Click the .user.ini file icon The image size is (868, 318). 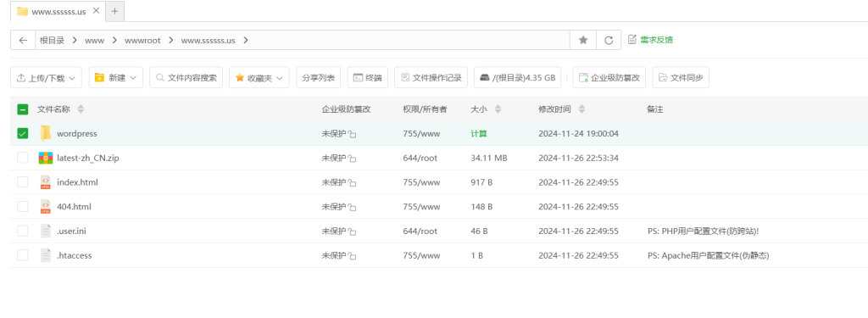click(x=46, y=231)
